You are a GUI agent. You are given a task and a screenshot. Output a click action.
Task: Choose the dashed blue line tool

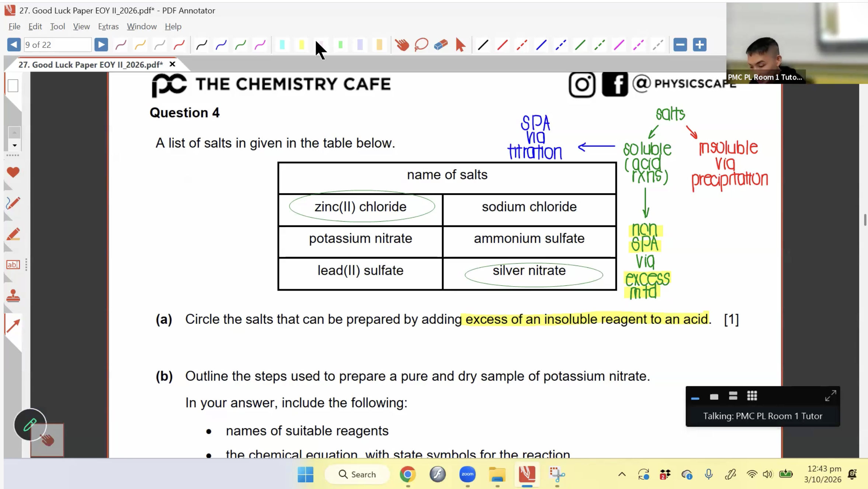point(560,45)
